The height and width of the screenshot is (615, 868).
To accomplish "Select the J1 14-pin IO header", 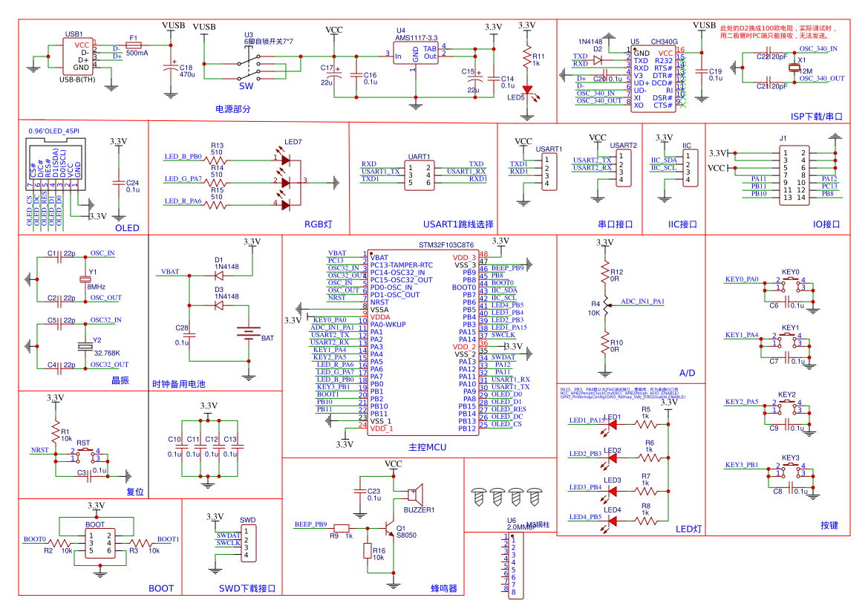I will point(793,175).
